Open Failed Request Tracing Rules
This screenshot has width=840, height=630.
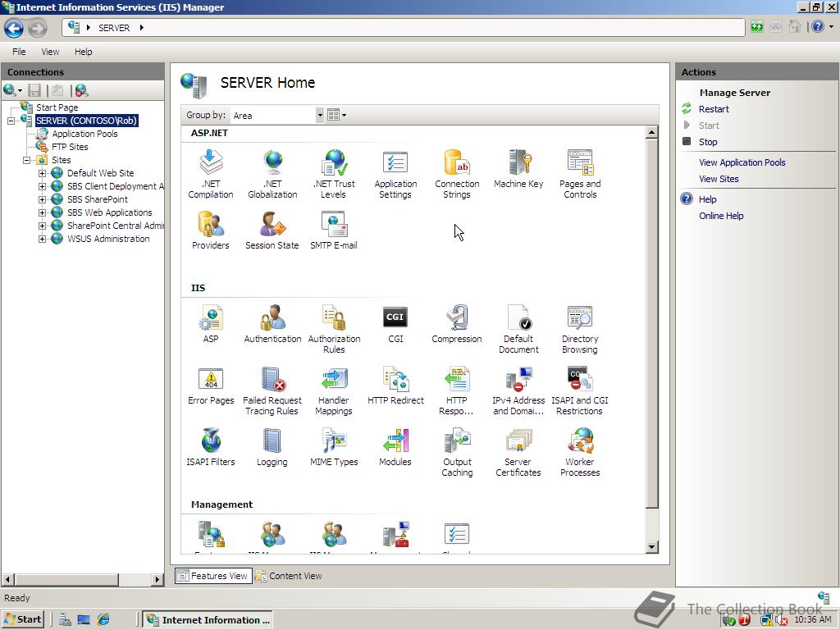(x=272, y=391)
